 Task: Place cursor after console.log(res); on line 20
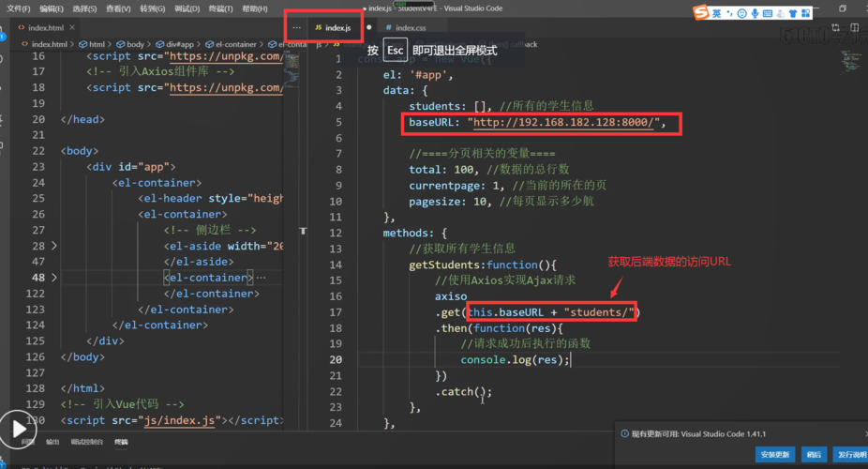pos(571,359)
